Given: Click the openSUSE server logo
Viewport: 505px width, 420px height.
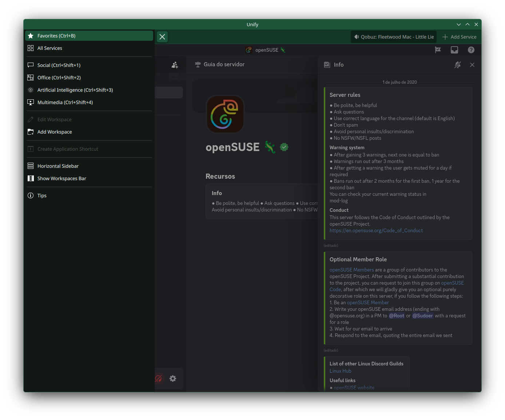Looking at the screenshot, I should [225, 114].
